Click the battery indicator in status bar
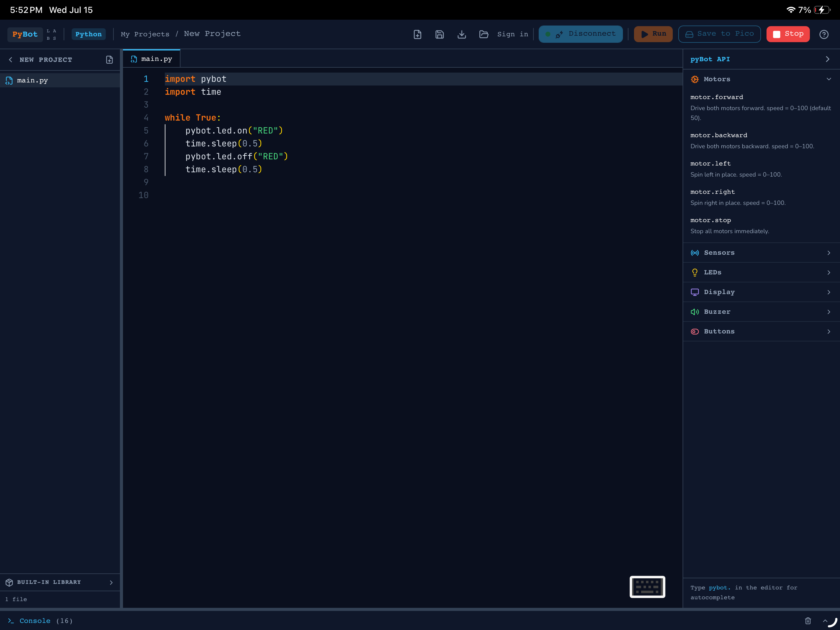 [x=822, y=10]
